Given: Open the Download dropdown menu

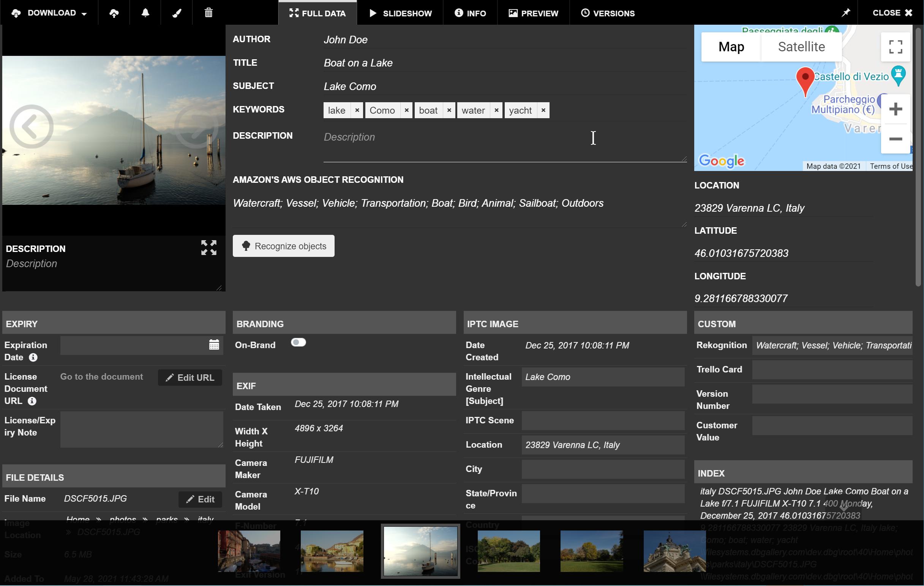Looking at the screenshot, I should pos(49,13).
